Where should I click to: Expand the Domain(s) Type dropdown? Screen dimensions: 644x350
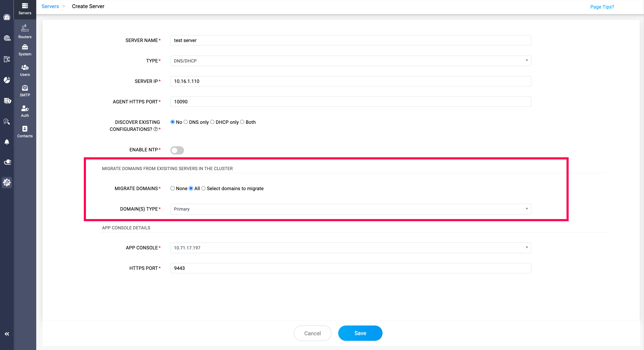click(x=351, y=209)
